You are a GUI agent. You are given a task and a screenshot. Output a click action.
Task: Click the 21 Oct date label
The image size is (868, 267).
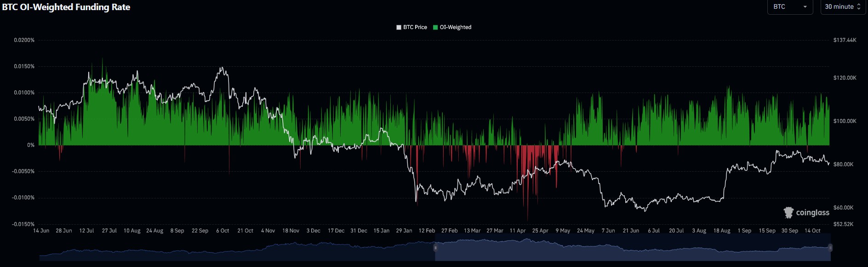click(246, 231)
